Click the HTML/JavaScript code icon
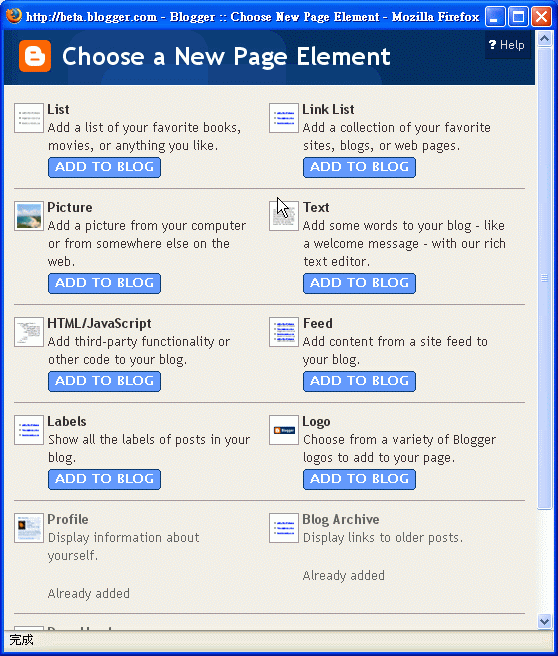Image resolution: width=558 pixels, height=656 pixels. point(29,332)
